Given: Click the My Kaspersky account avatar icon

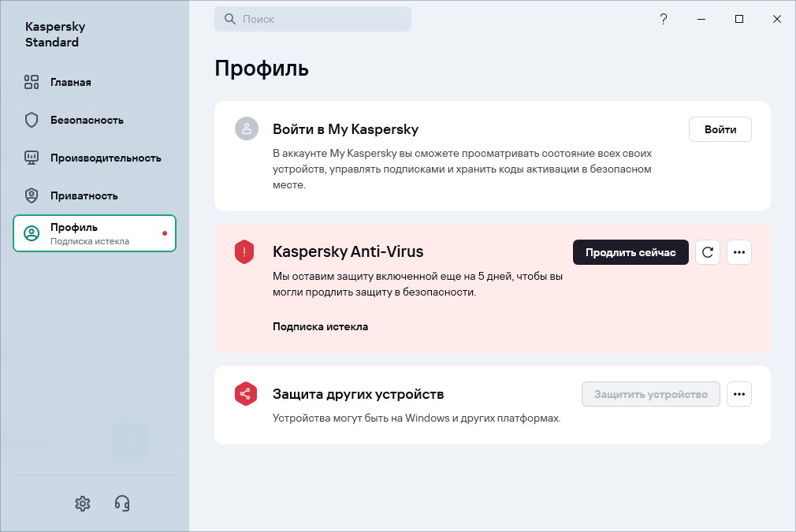Looking at the screenshot, I should (247, 129).
